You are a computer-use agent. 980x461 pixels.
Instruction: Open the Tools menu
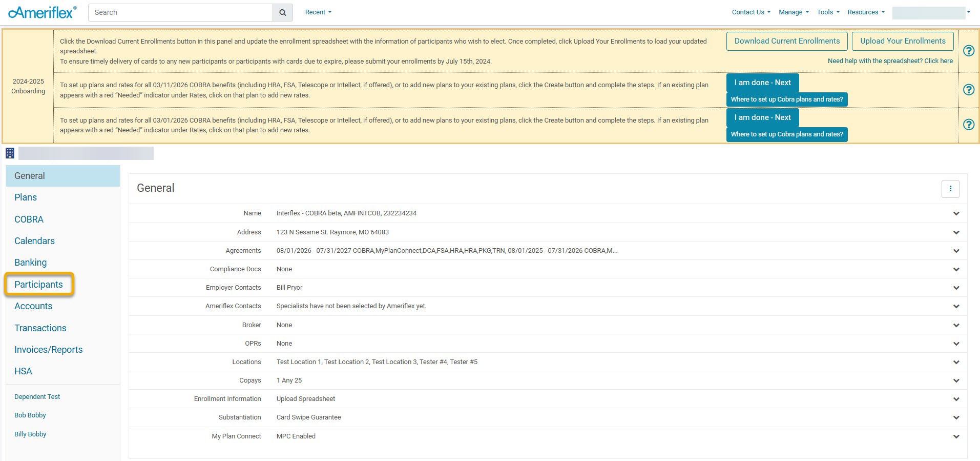click(x=827, y=12)
